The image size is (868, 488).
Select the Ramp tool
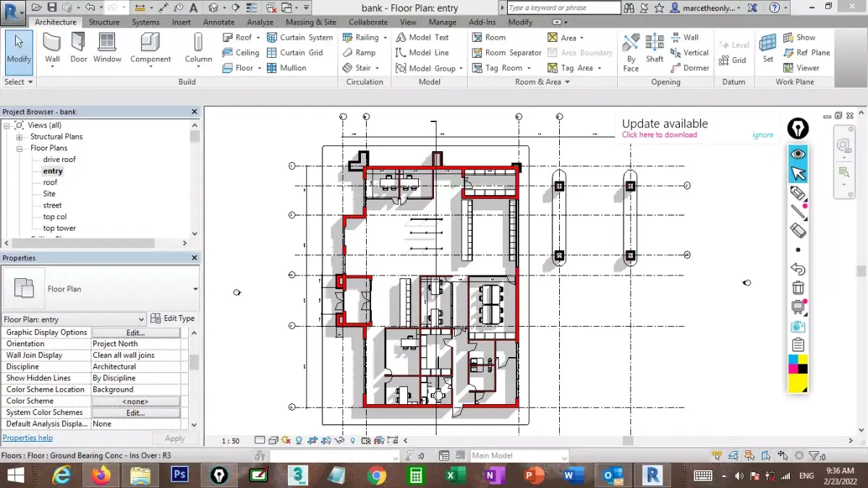click(359, 53)
